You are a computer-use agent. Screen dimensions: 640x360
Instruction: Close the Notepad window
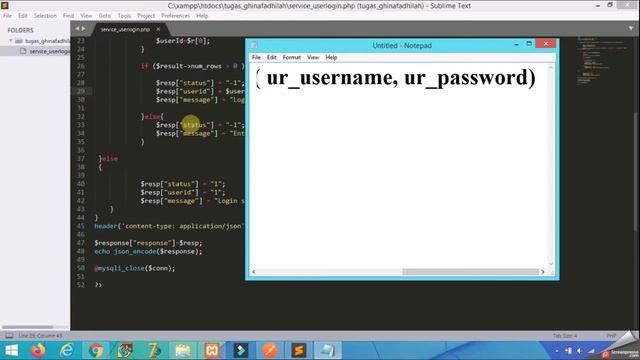coord(546,44)
